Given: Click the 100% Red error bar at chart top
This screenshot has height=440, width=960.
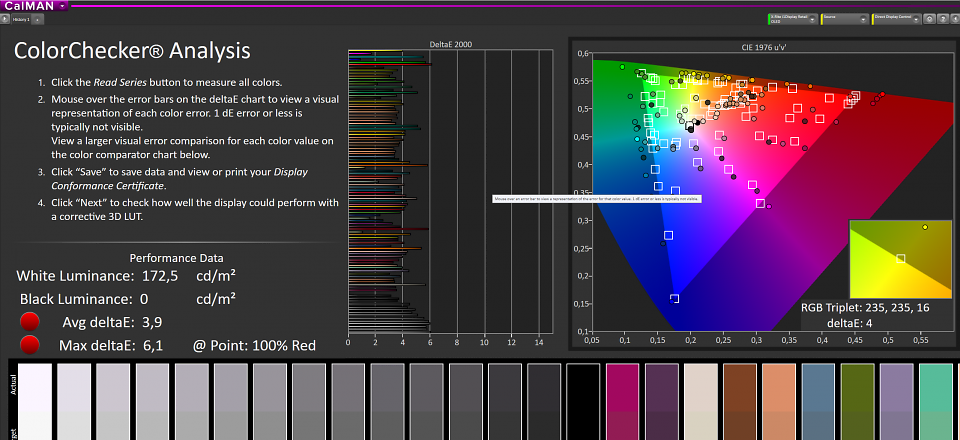Looking at the screenshot, I should 390,64.
